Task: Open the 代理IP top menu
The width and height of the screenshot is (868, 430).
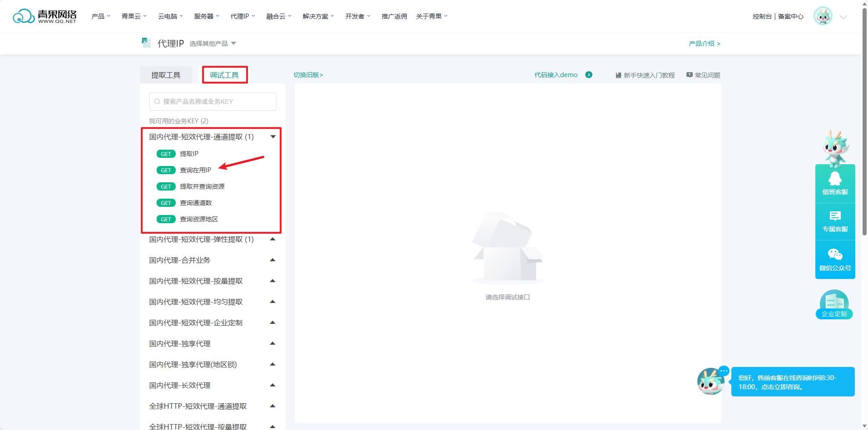Action: (242, 16)
